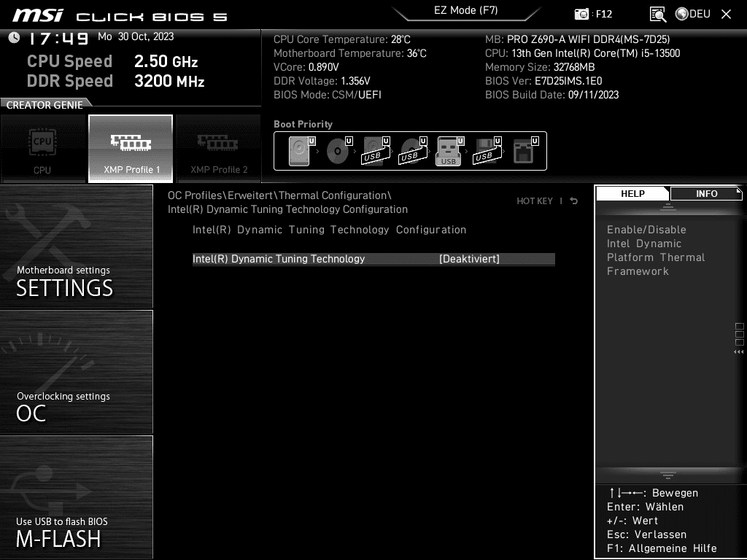The width and height of the screenshot is (747, 560).
Task: Select the CPU Creator Genie tile
Action: point(43,149)
